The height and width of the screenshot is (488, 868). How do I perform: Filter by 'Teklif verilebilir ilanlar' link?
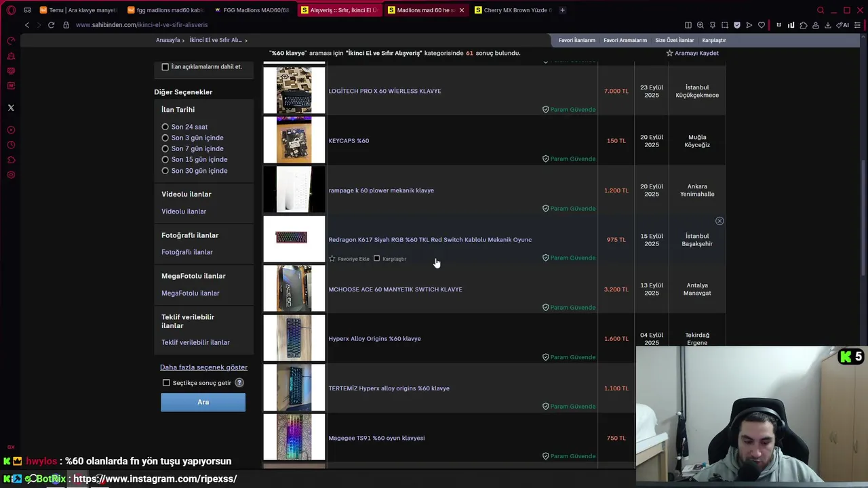coord(195,342)
